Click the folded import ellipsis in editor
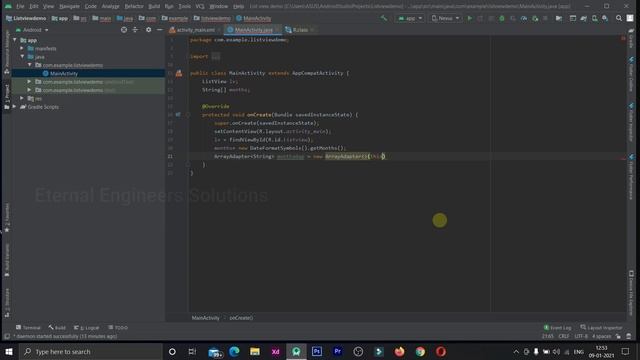This screenshot has width=640, height=360. pos(216,57)
